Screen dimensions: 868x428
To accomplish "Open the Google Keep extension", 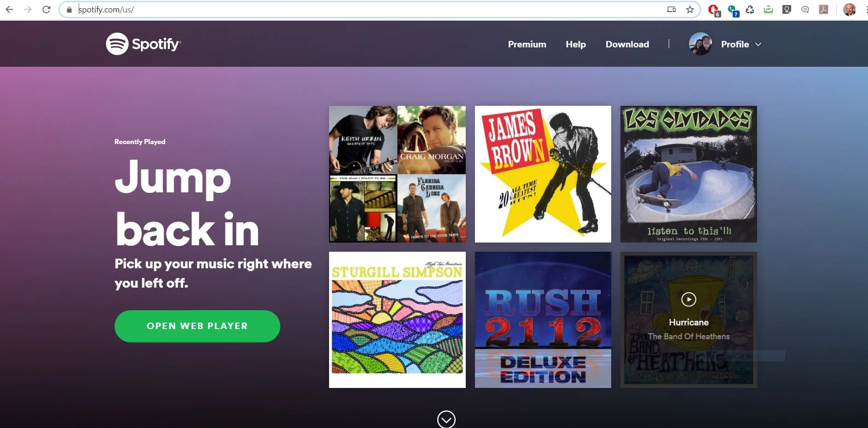I will 787,9.
